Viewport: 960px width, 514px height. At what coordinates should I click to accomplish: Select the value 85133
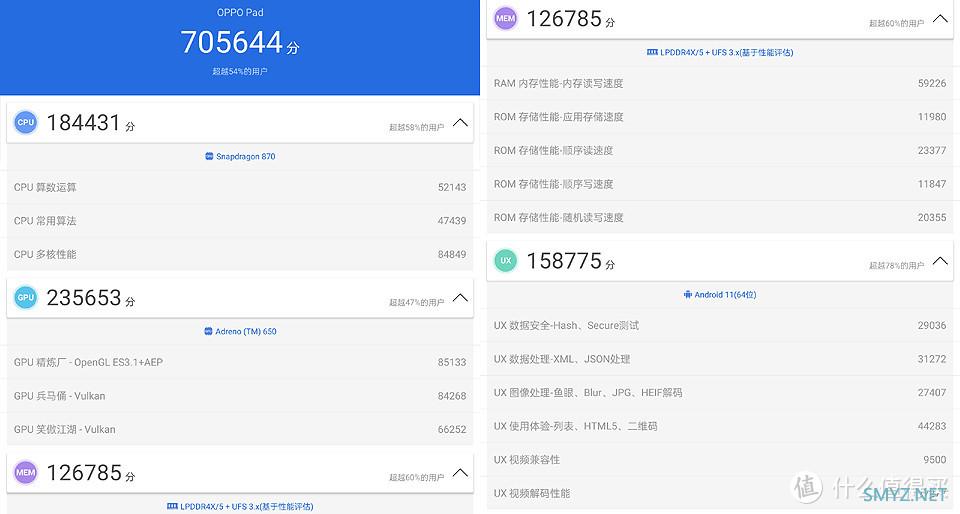tap(452, 362)
